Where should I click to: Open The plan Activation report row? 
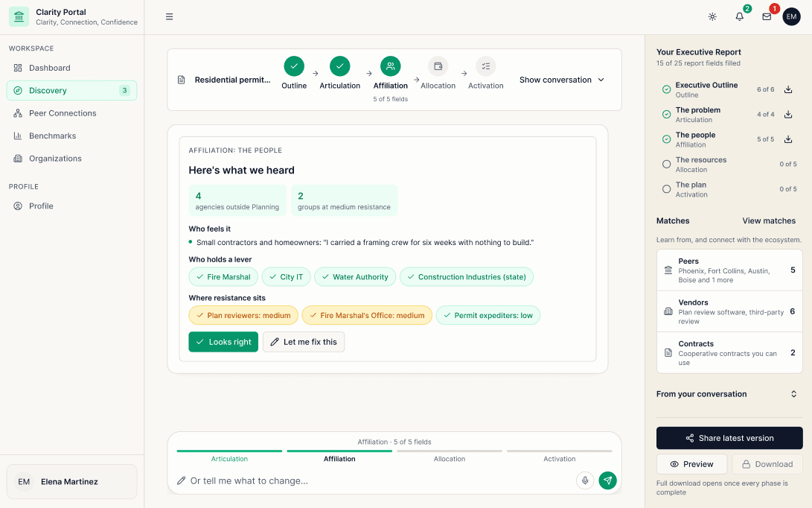(x=729, y=189)
